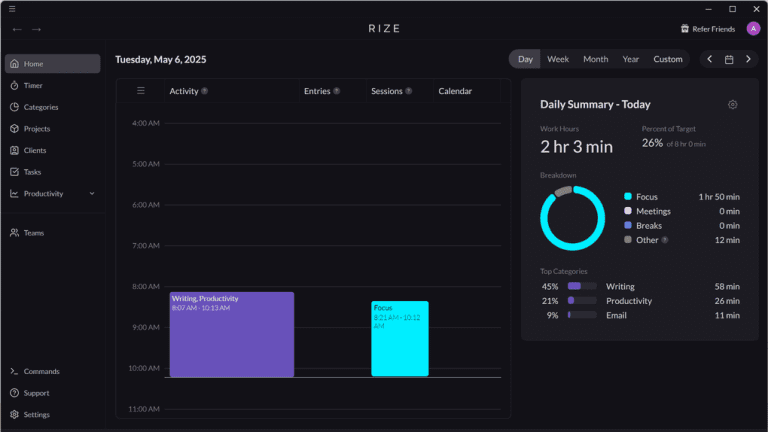
Task: Click Refer Friends link text
Action: pos(714,29)
